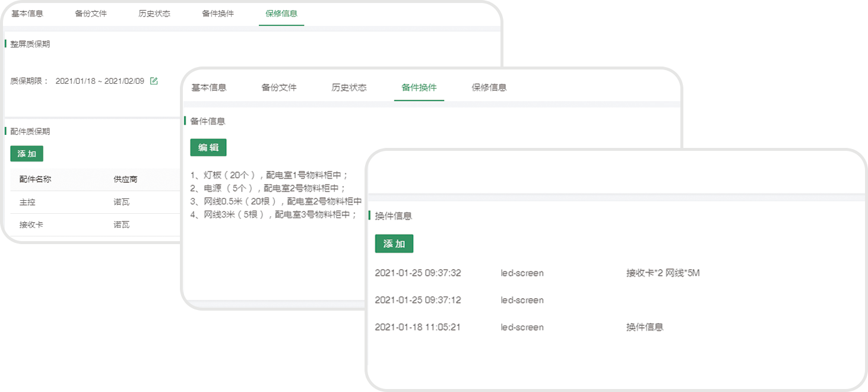Click the 配件名称 column header
Viewport: 868px width, 392px height.
(x=35, y=179)
